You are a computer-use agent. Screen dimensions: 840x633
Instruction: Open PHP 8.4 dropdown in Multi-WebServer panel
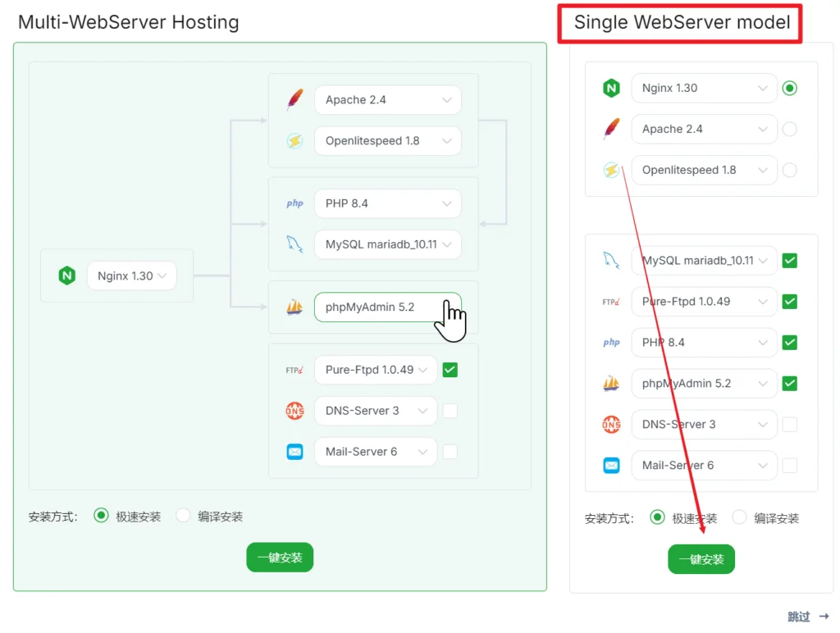pos(388,203)
